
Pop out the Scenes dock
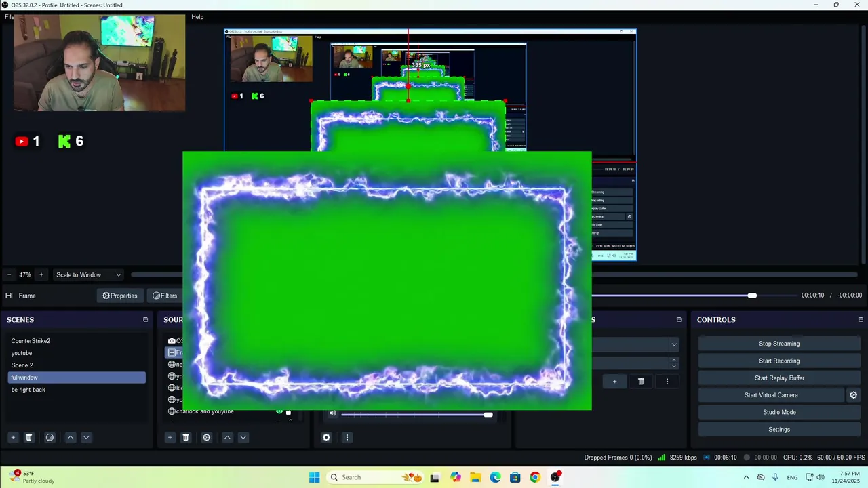(x=145, y=319)
